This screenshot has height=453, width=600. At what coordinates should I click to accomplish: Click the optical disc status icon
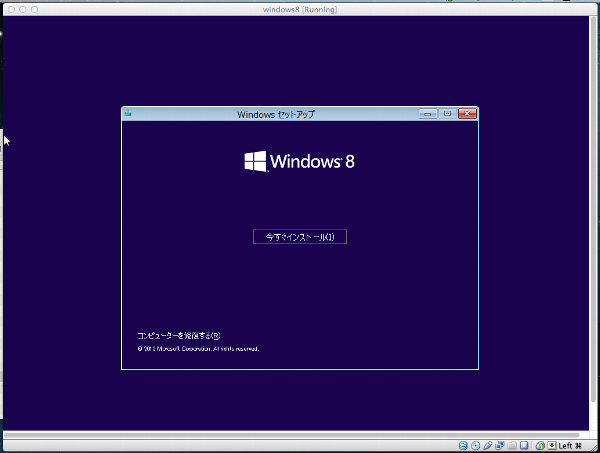click(475, 445)
